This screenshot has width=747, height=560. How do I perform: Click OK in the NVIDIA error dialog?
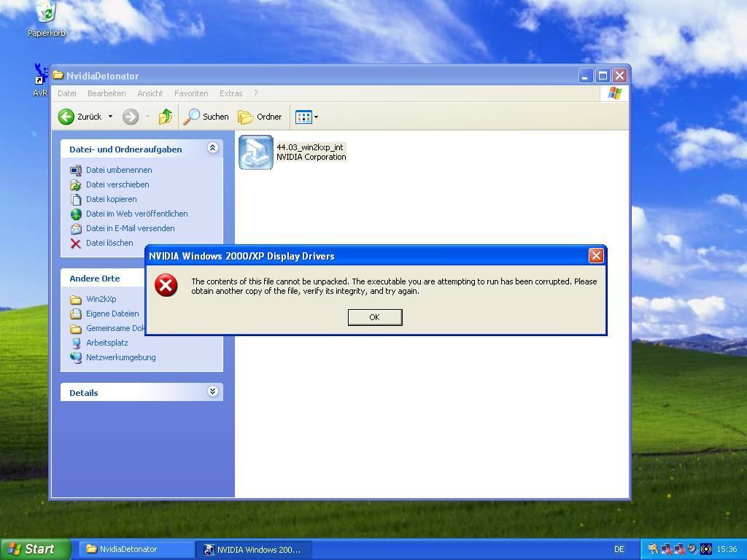375,317
